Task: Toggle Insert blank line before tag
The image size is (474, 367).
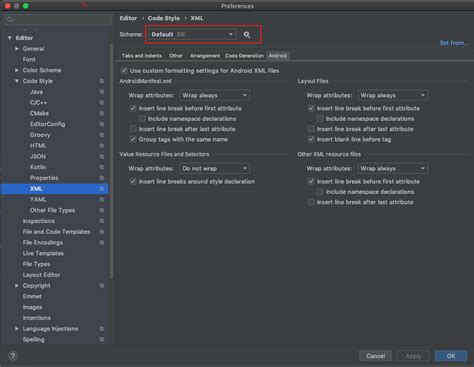Action: point(311,139)
